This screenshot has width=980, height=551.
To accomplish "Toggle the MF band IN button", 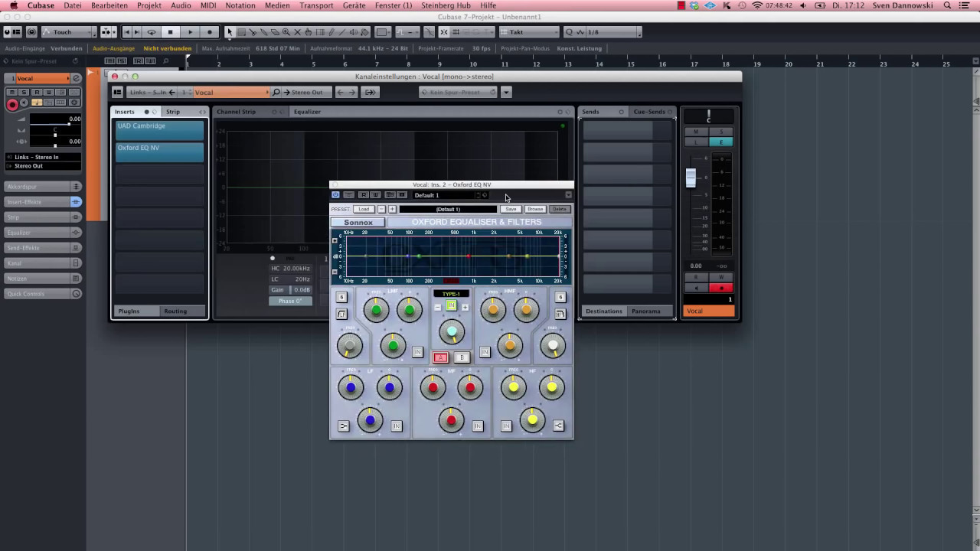I will pos(478,426).
